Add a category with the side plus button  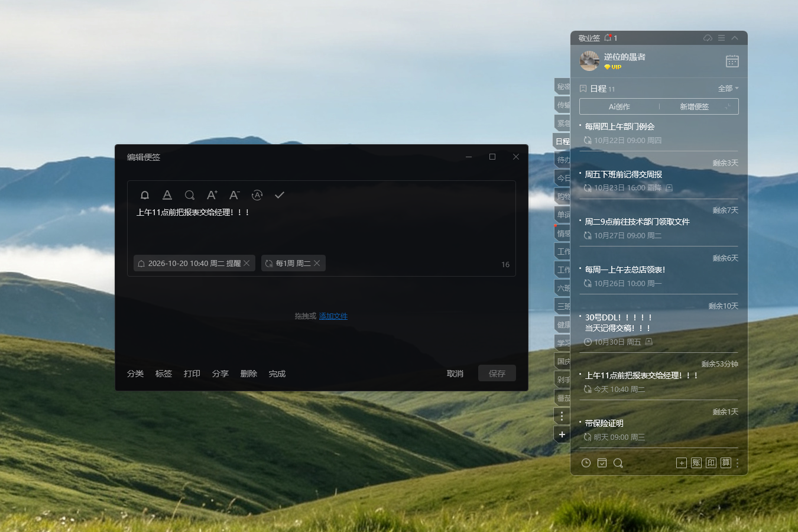click(x=562, y=434)
